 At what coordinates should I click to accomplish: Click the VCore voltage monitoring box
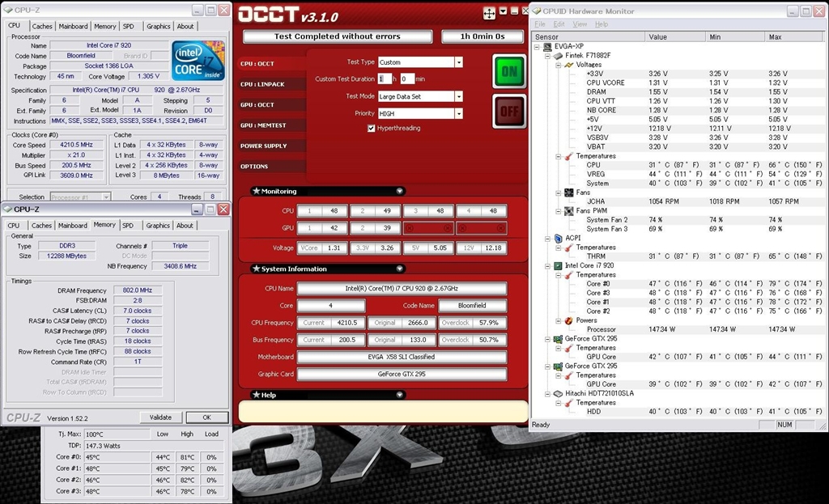click(x=321, y=248)
